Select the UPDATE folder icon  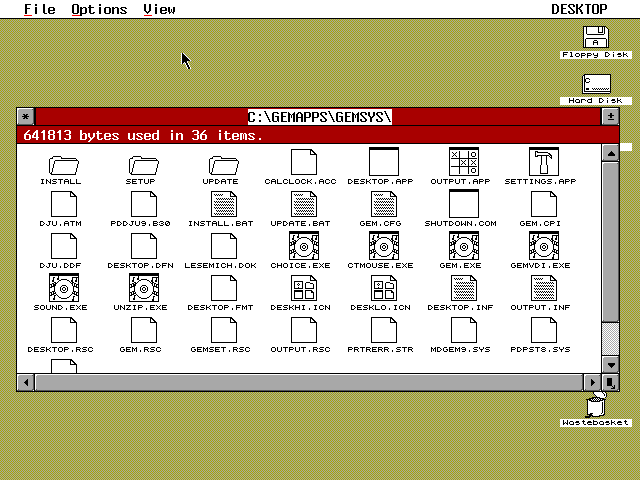[223, 166]
